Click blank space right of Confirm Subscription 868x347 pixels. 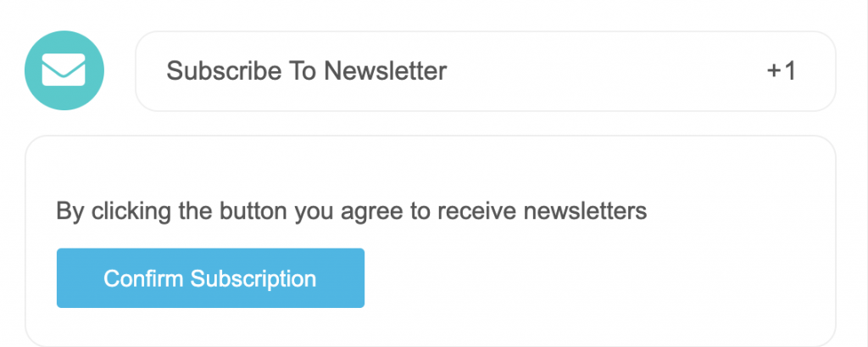(x=598, y=277)
